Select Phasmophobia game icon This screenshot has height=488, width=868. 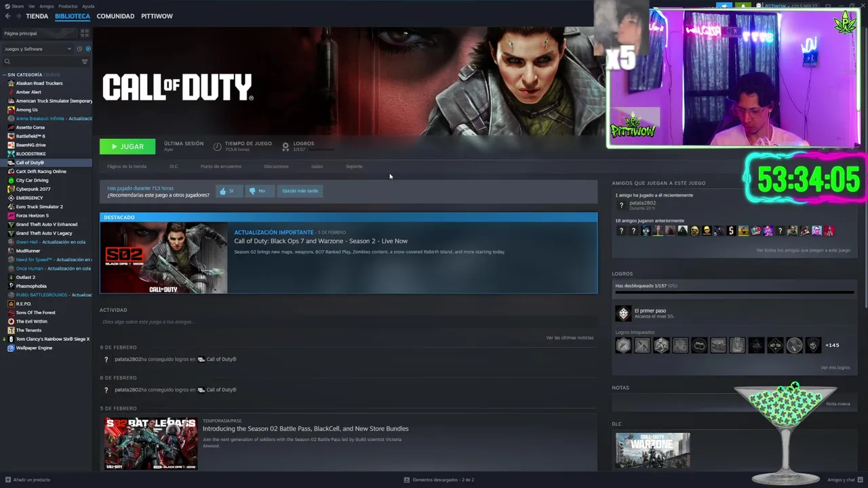(x=11, y=286)
